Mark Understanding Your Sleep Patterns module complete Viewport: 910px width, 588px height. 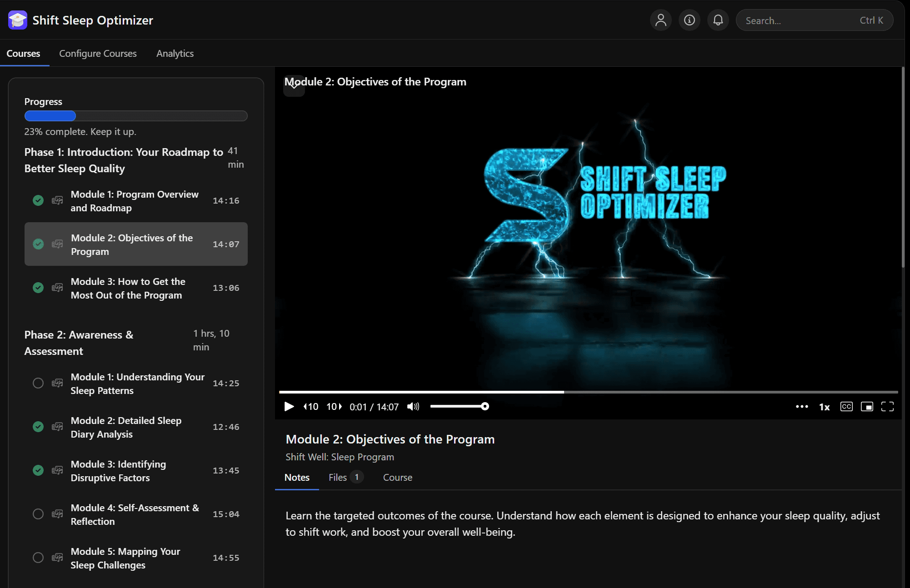38,383
